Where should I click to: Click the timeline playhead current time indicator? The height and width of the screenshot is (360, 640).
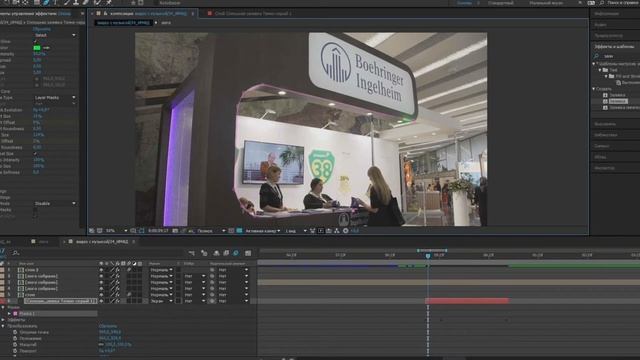coord(428,256)
